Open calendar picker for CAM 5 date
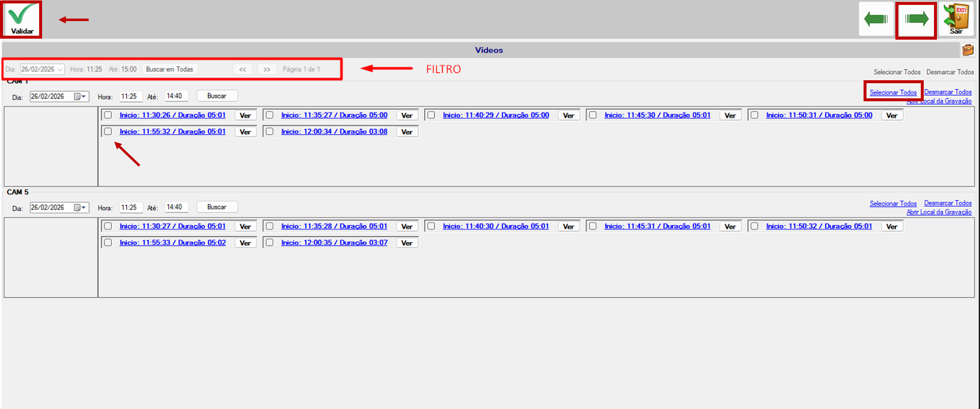Image resolution: width=980 pixels, height=409 pixels. (x=80, y=207)
